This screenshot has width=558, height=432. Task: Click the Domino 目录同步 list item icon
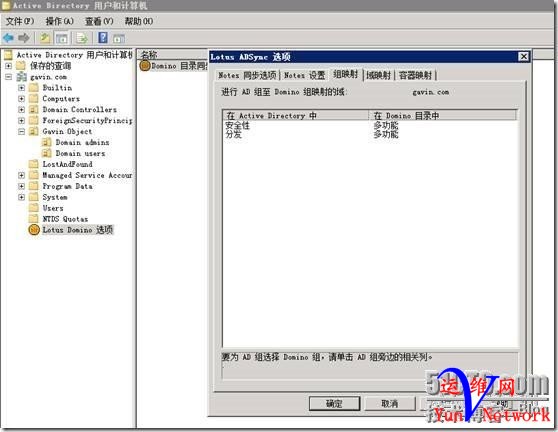coord(144,66)
